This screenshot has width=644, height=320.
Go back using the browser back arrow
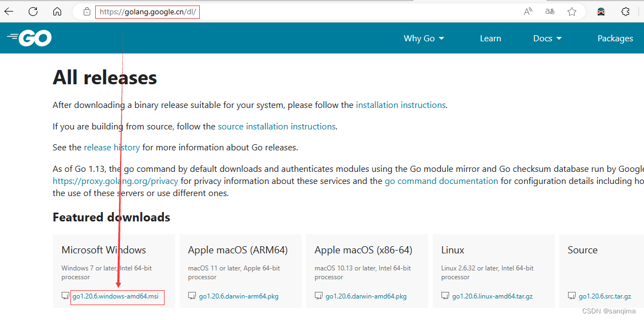click(x=9, y=12)
